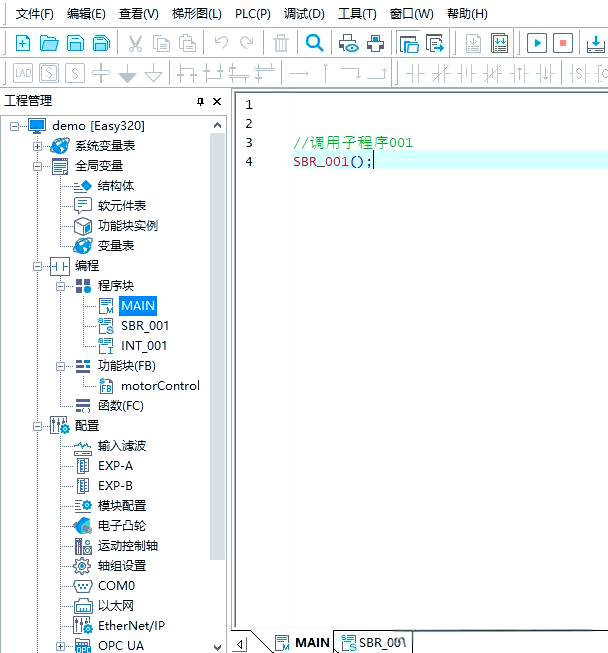Screen dimensions: 608x653
Task: Switch to LAD ladder view
Action: click(23, 74)
